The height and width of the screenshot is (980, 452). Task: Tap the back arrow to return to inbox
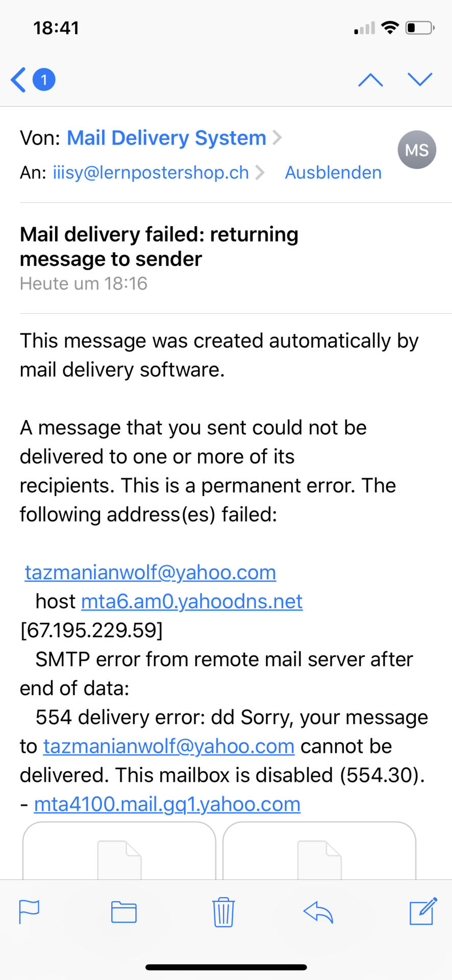coord(18,80)
